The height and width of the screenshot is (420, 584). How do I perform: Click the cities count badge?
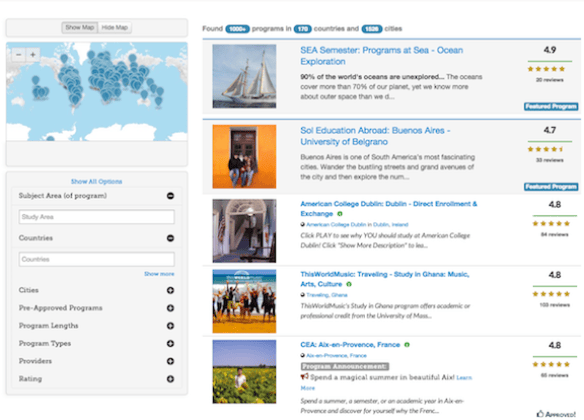(x=372, y=29)
